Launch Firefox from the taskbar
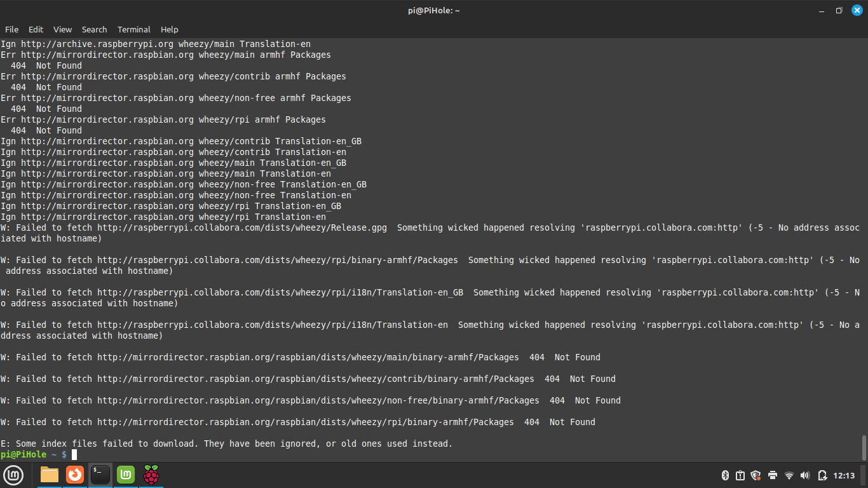Screen dimensions: 868x488 (x=75, y=475)
